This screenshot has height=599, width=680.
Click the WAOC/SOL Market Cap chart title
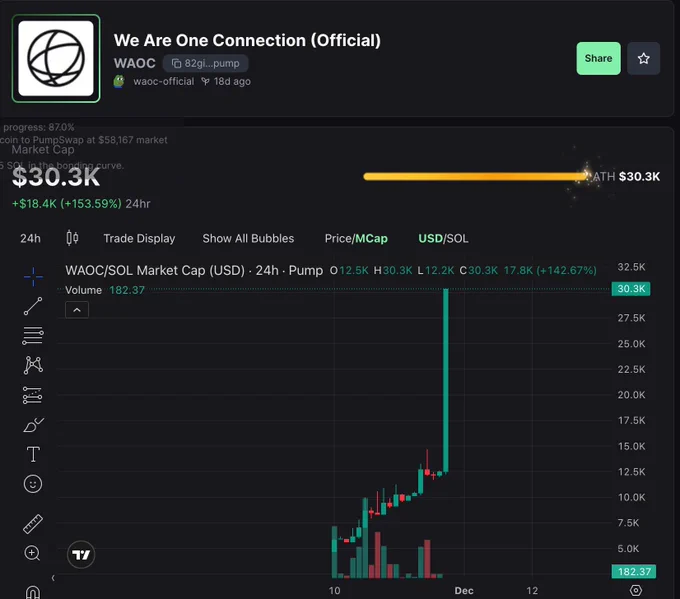[194, 271]
